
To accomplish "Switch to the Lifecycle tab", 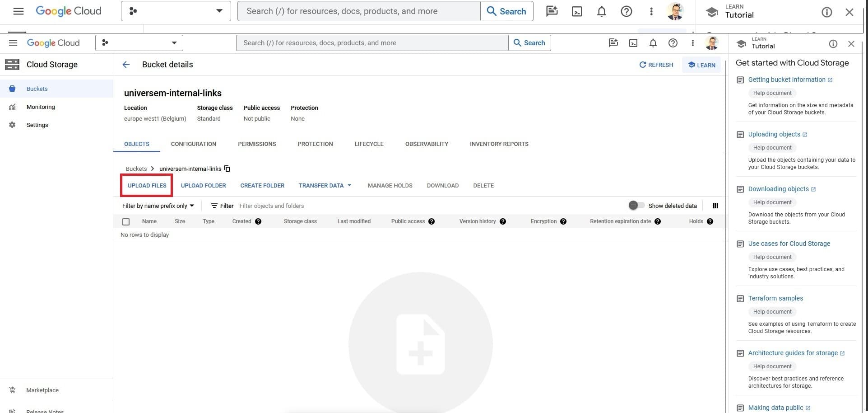I will pyautogui.click(x=369, y=144).
